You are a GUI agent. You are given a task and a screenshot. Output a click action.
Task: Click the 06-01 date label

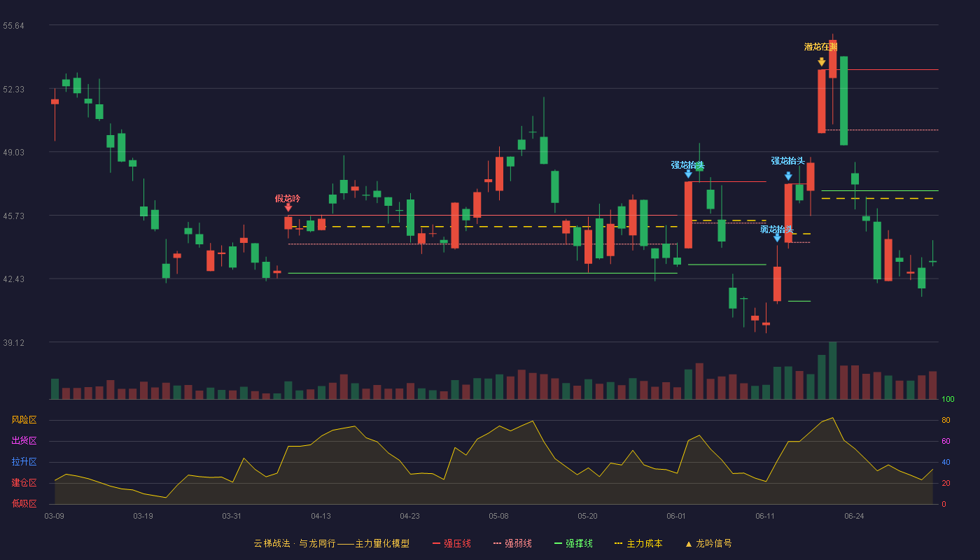click(x=676, y=516)
